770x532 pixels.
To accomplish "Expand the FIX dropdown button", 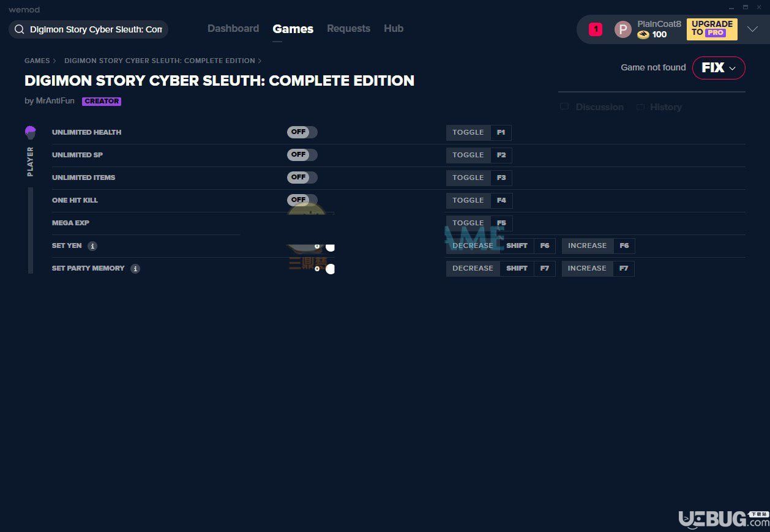I will pos(719,68).
